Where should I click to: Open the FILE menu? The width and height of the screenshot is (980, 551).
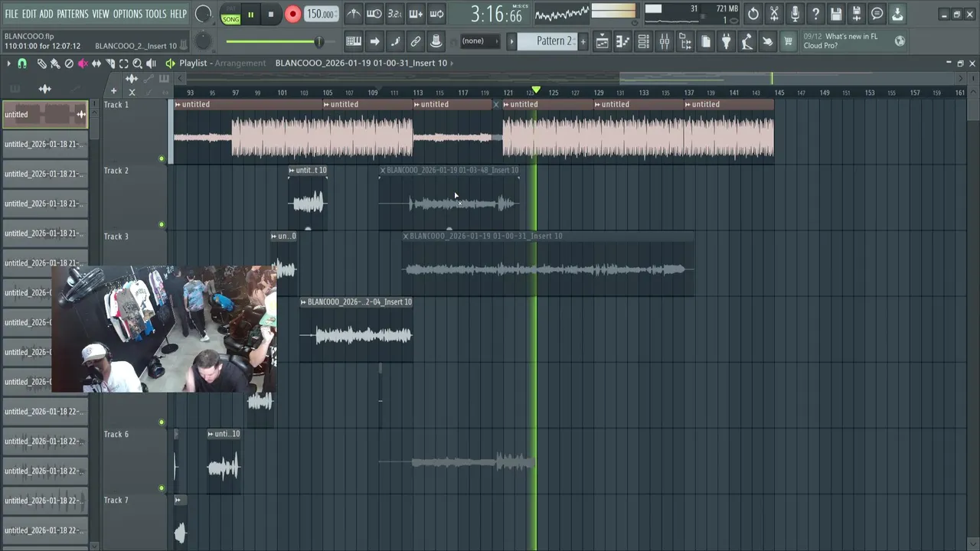(x=11, y=15)
